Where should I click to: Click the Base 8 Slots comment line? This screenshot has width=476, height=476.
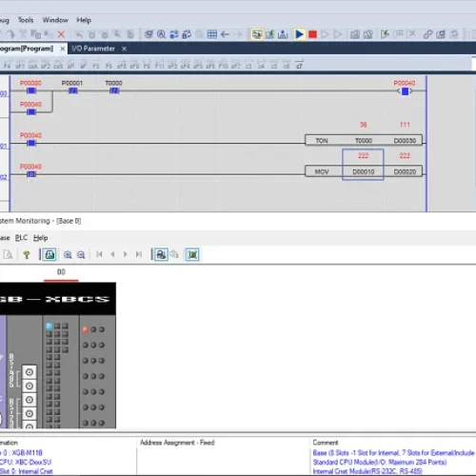(x=393, y=453)
